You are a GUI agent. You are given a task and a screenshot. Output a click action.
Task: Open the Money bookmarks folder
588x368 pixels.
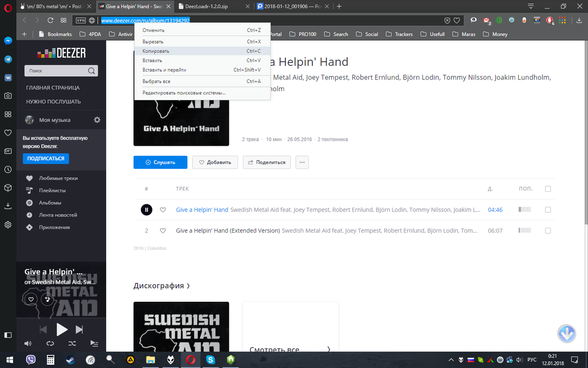coord(495,34)
